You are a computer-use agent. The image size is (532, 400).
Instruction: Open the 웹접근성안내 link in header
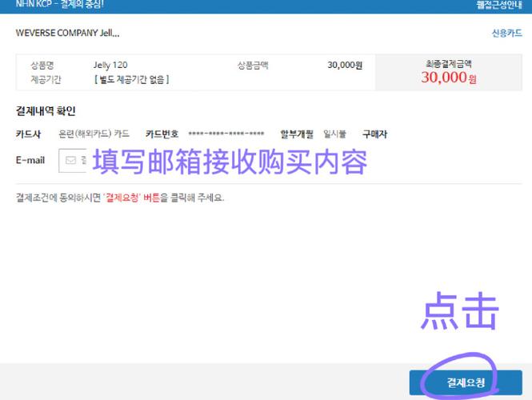(x=499, y=5)
